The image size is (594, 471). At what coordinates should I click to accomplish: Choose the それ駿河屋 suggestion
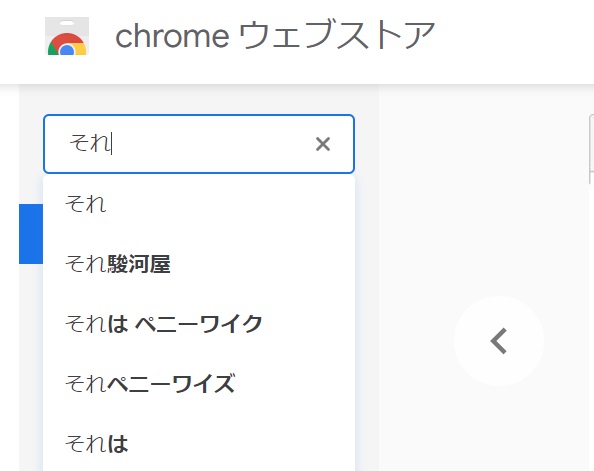pyautogui.click(x=199, y=264)
